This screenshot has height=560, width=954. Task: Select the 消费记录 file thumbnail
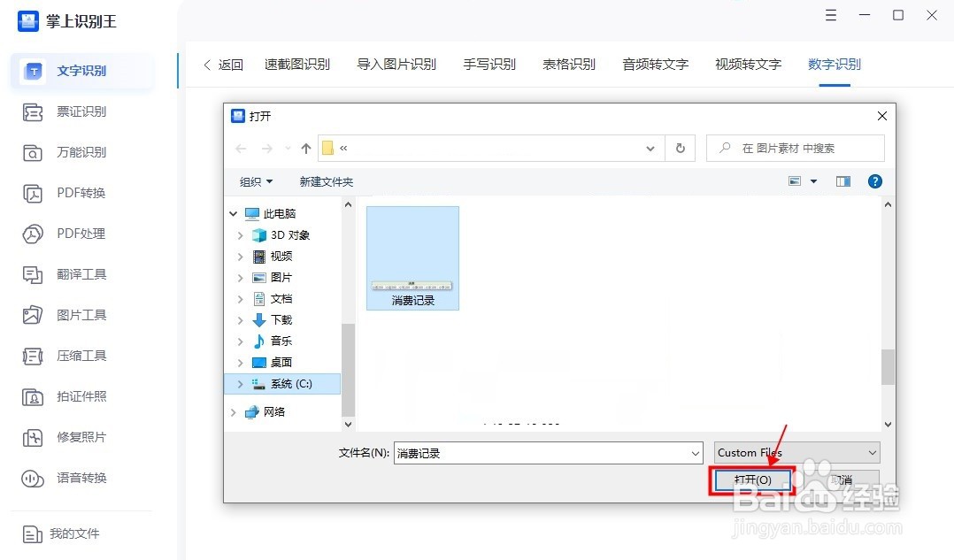[x=412, y=257]
